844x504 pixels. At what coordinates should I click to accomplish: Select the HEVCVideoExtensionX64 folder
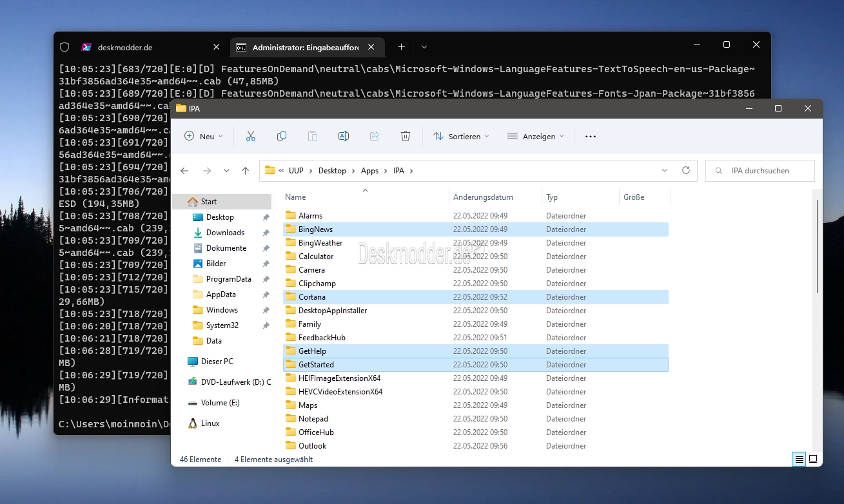tap(340, 391)
